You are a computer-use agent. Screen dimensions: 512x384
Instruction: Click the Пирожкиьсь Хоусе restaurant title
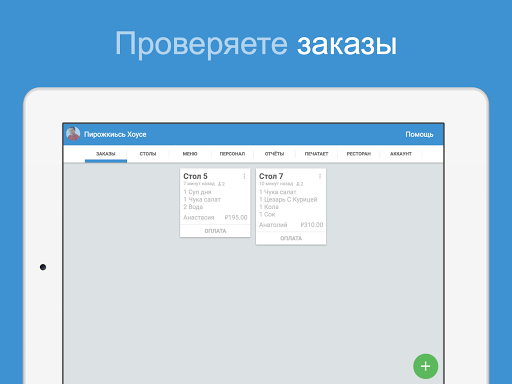click(115, 134)
